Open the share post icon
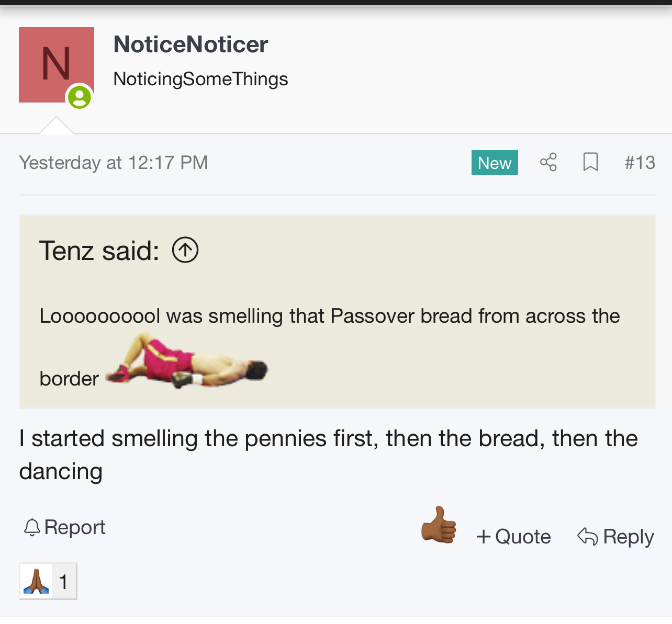 point(548,162)
